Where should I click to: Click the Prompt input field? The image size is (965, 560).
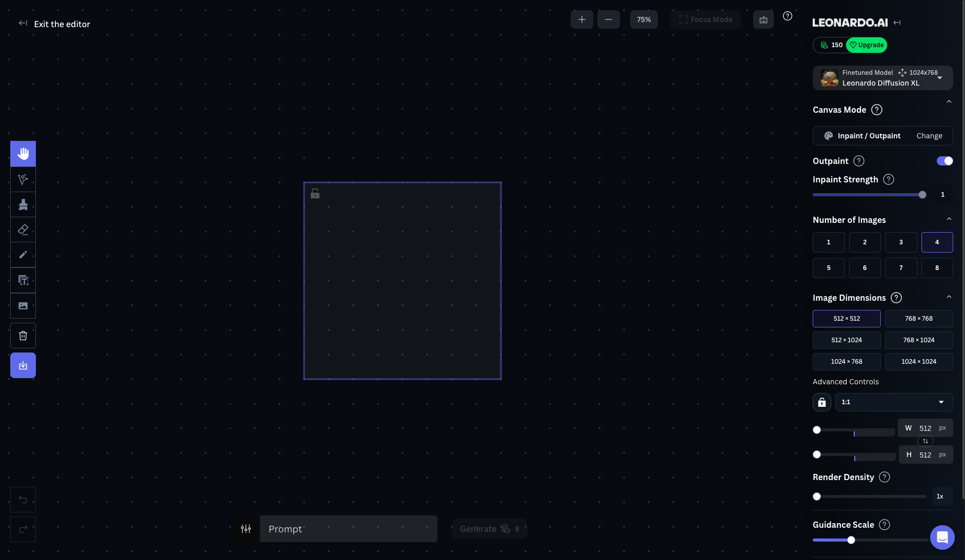click(349, 529)
